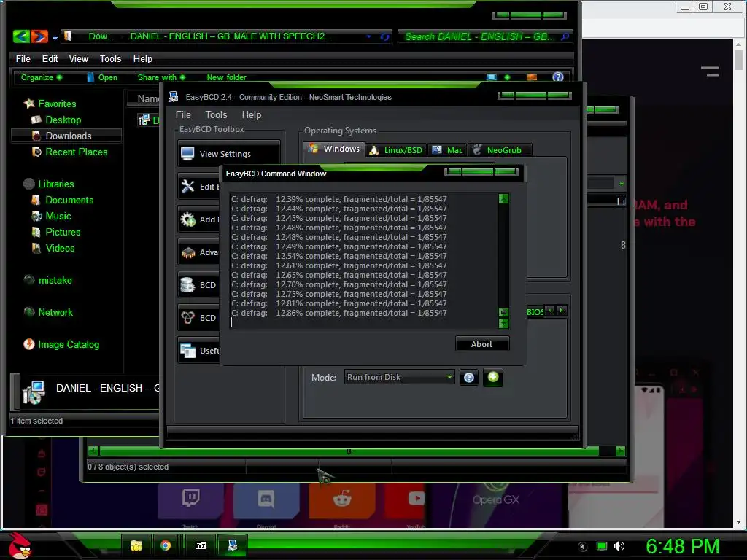The width and height of the screenshot is (747, 560).
Task: Switch to the Windows tab in Operating Systems
Action: pos(334,149)
